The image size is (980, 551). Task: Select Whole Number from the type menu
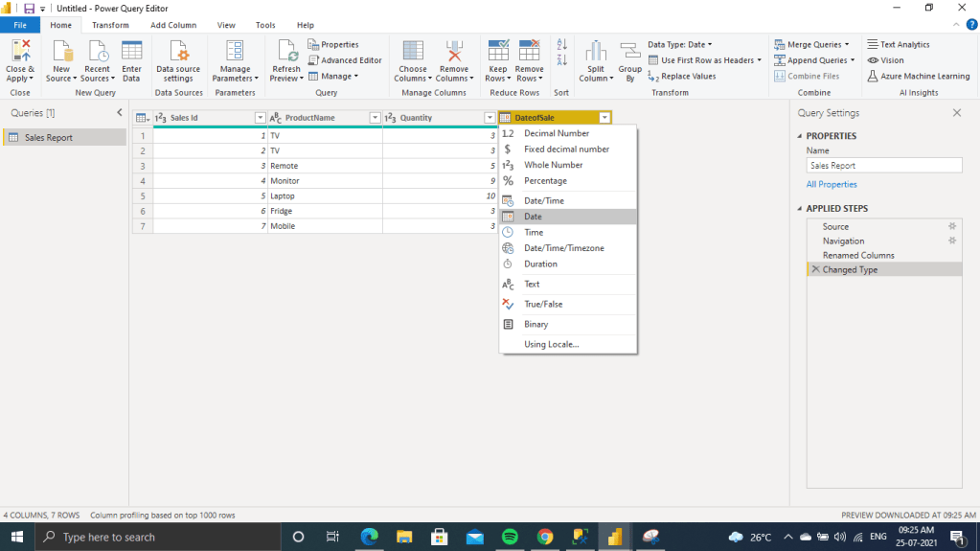pos(553,165)
